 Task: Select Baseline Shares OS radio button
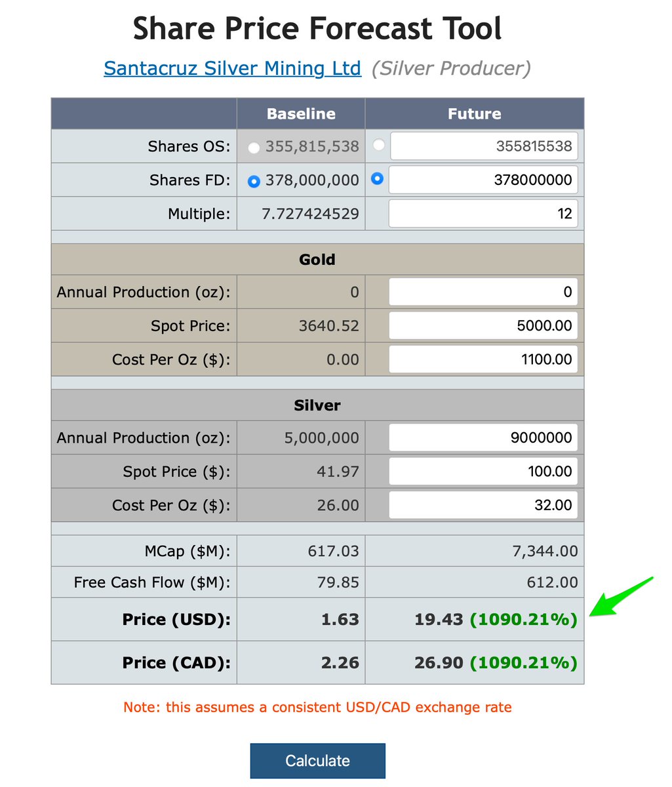pyautogui.click(x=254, y=148)
